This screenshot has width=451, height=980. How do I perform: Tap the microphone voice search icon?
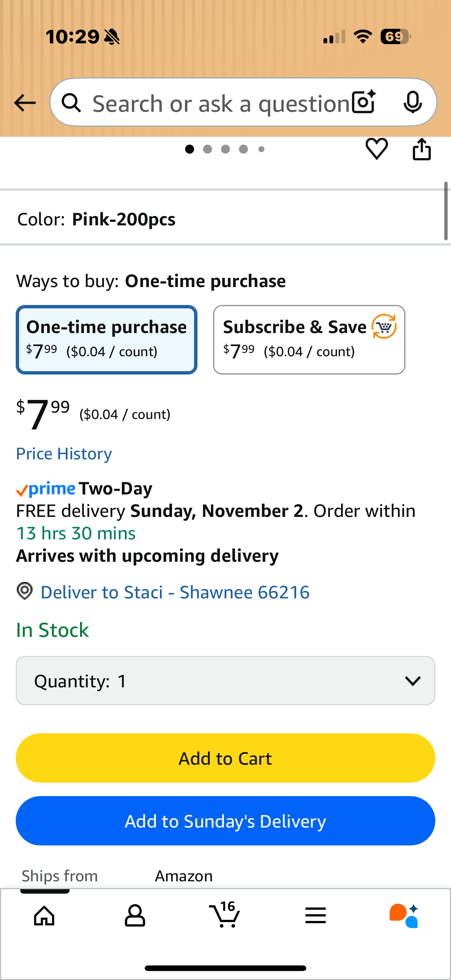[412, 102]
